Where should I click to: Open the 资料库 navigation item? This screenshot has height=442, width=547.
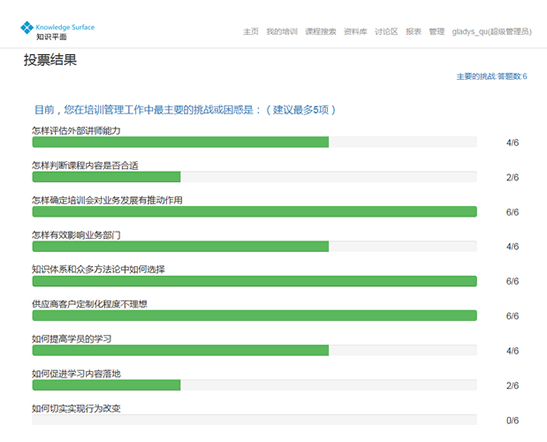point(355,32)
